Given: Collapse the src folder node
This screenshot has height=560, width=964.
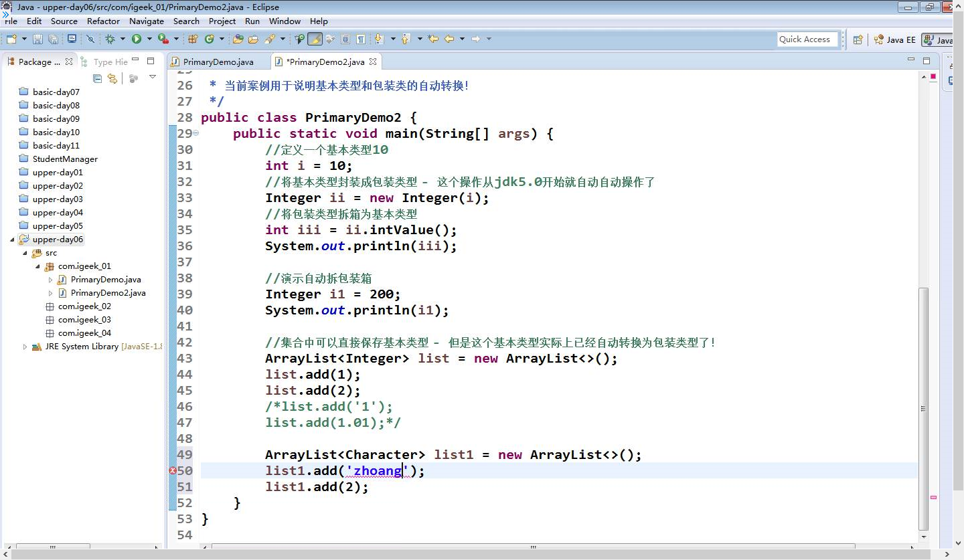Looking at the screenshot, I should (25, 253).
